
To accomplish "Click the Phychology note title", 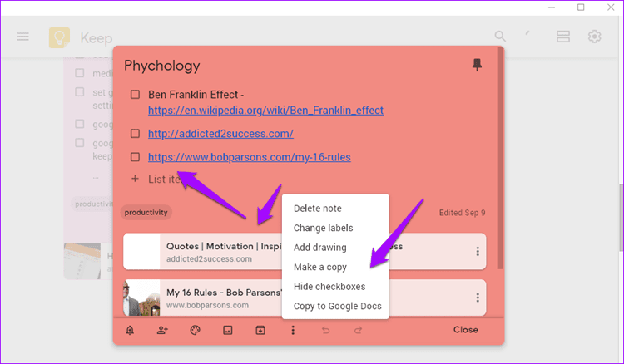I will coord(162,66).
